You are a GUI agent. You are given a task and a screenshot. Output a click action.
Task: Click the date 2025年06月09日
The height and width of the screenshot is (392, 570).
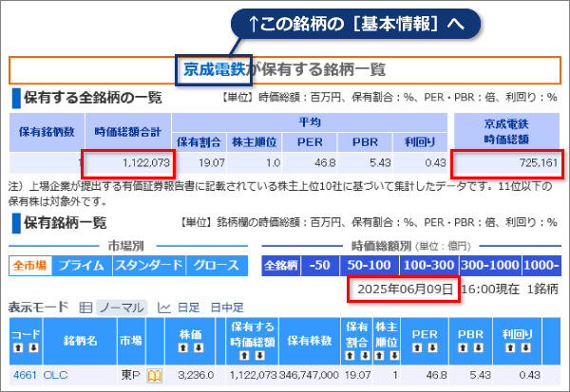pos(406,289)
